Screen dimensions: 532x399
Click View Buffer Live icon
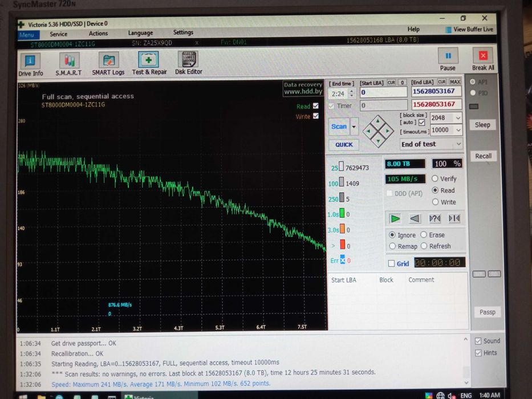click(x=448, y=30)
